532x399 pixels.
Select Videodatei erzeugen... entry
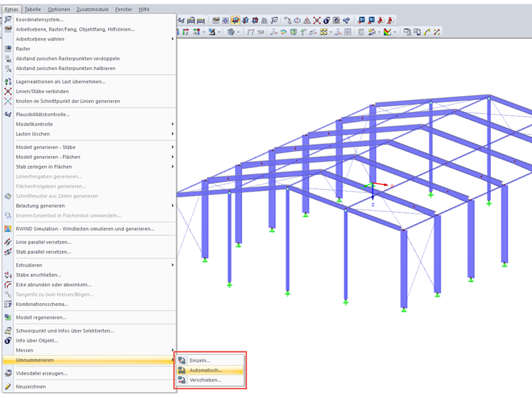click(89, 373)
